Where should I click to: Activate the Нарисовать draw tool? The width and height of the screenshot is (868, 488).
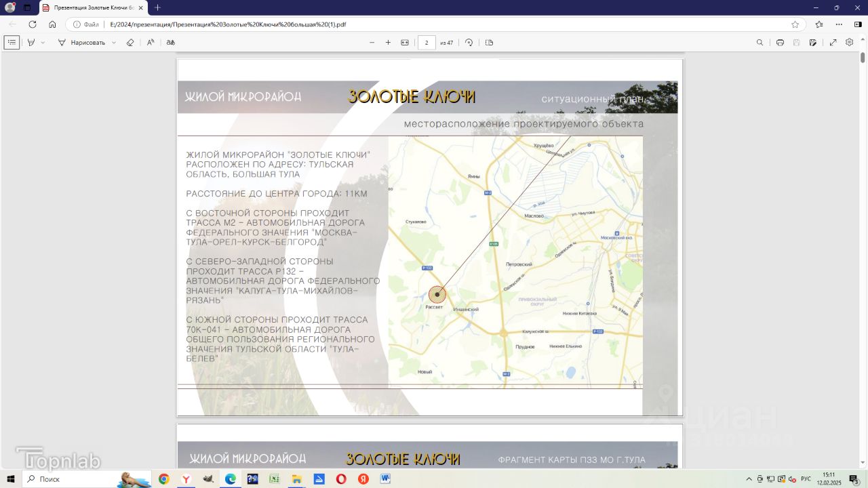click(81, 42)
